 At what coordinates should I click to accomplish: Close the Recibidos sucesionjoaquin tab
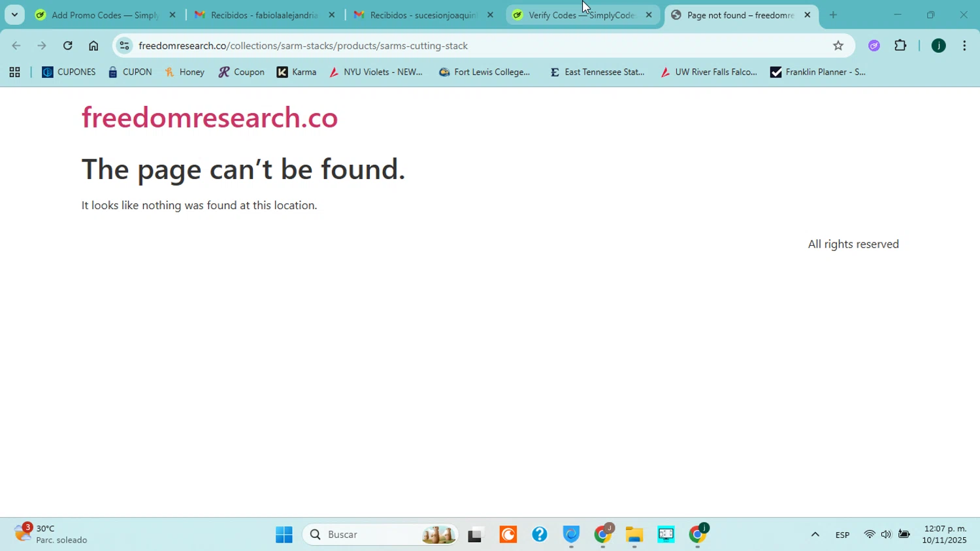pyautogui.click(x=490, y=14)
